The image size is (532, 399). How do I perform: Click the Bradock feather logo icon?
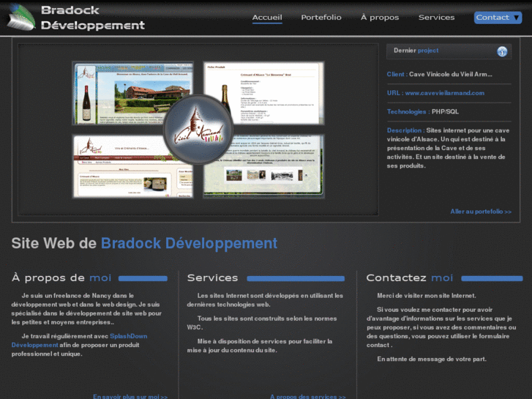20,18
